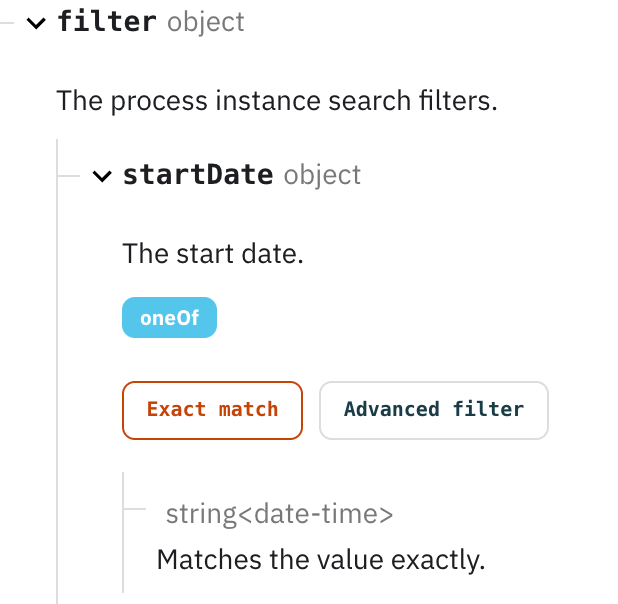Click the horizontal connector left of startDate chevron

pyautogui.click(x=68, y=176)
